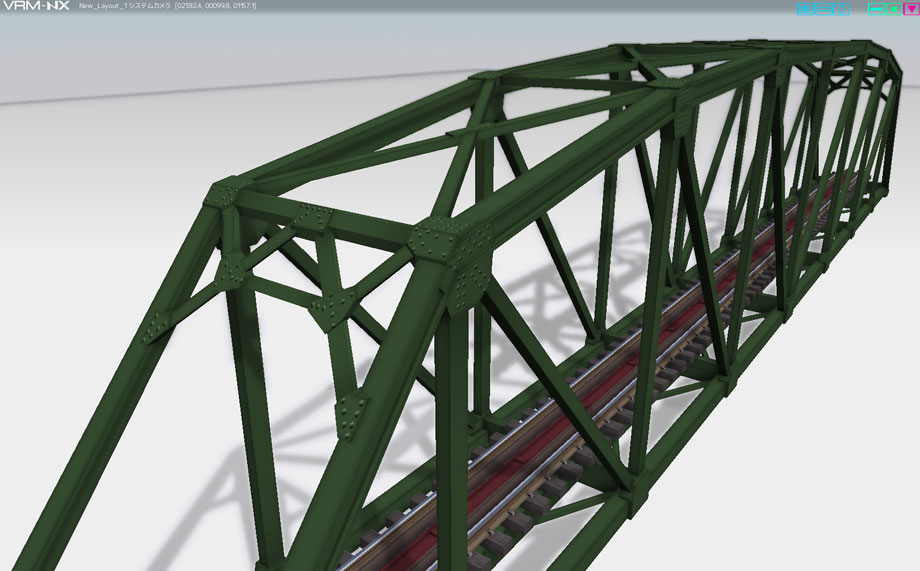Click the cyan minimize dash icon
This screenshot has height=571, width=920.
click(x=875, y=9)
